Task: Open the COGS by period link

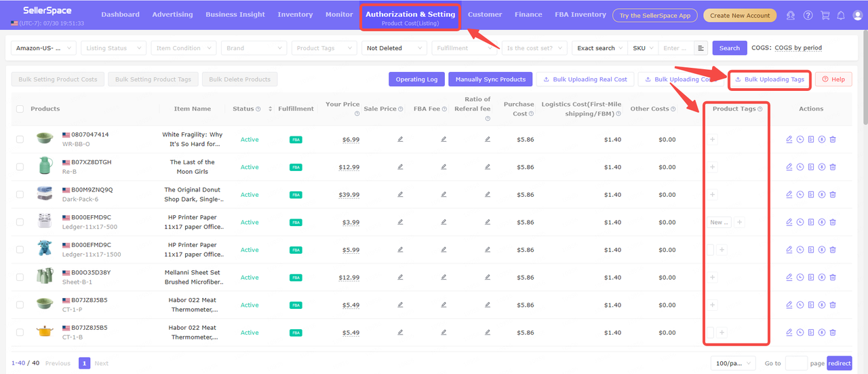Action: (x=798, y=48)
